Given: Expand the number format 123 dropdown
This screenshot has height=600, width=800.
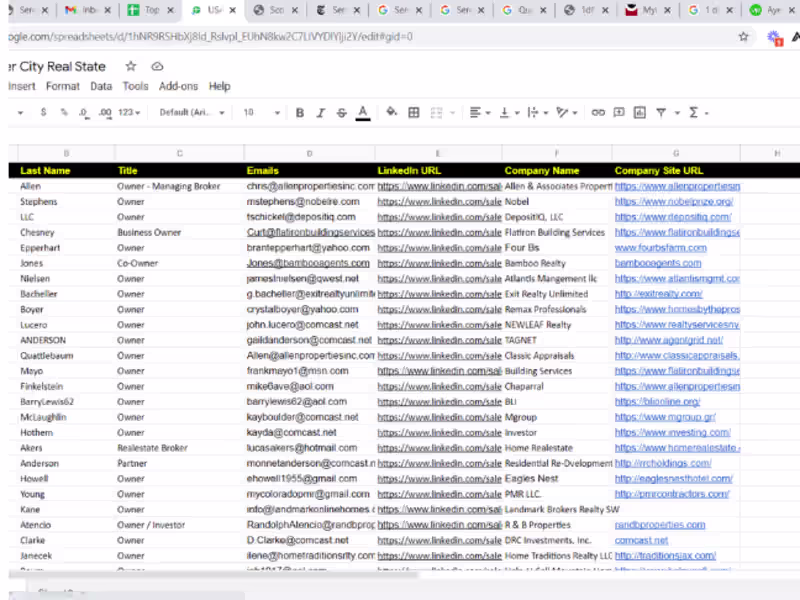Looking at the screenshot, I should [x=129, y=113].
